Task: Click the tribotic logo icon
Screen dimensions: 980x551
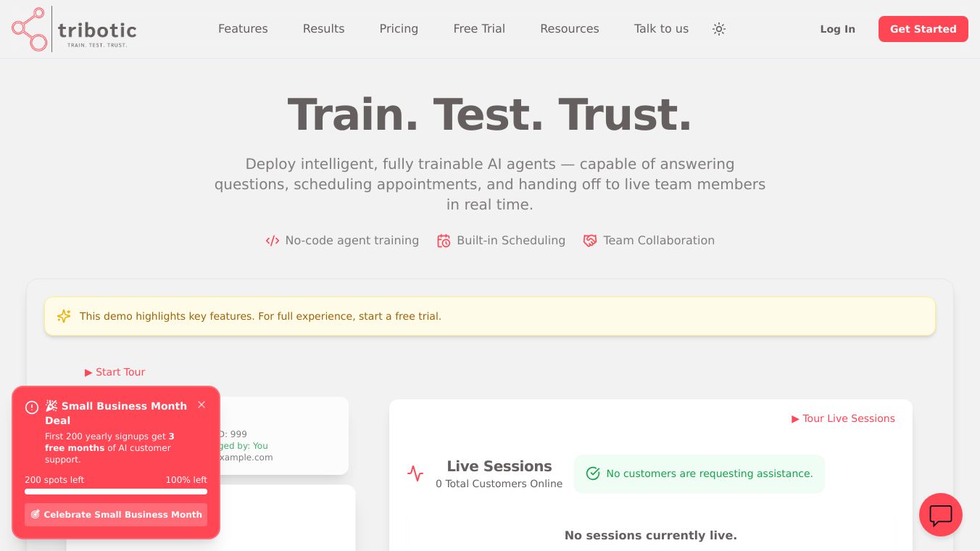Action: (29, 29)
